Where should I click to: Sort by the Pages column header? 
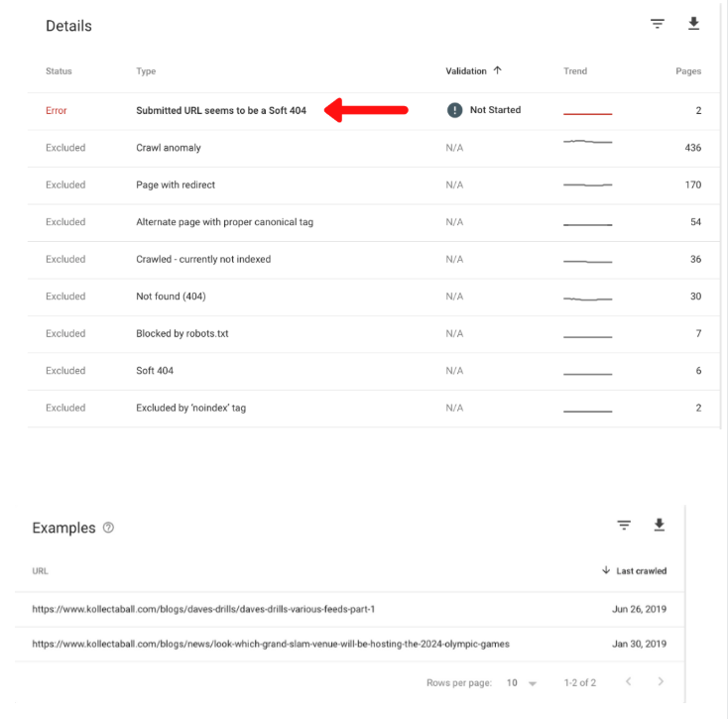(688, 71)
